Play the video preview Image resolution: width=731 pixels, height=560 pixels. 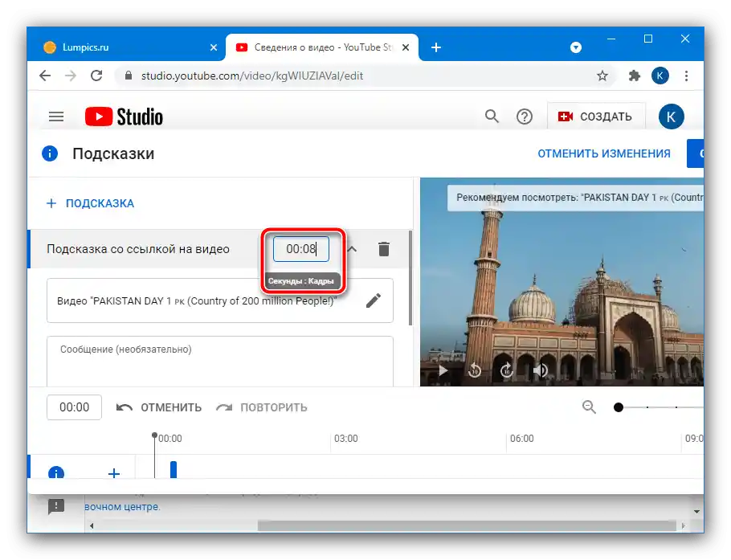(x=443, y=370)
